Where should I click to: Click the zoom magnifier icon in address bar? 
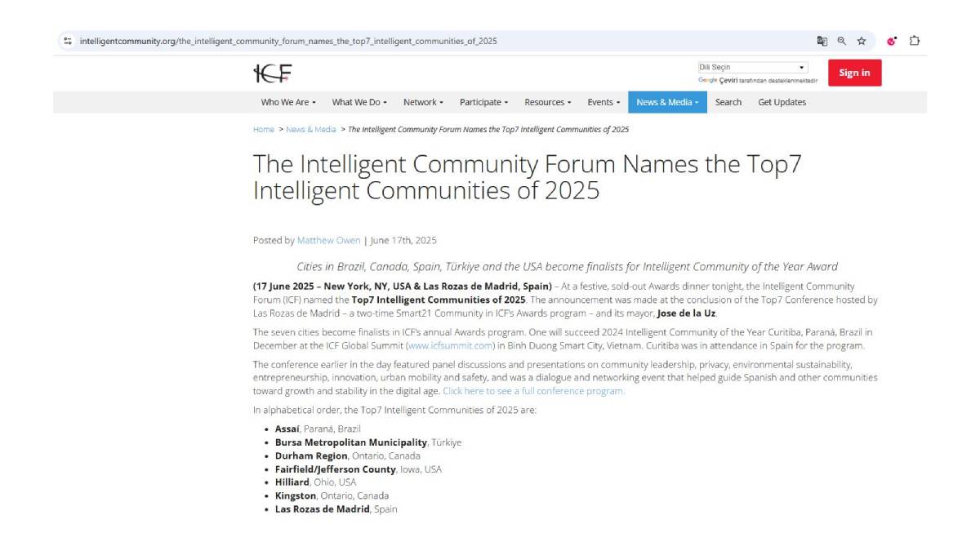click(841, 41)
